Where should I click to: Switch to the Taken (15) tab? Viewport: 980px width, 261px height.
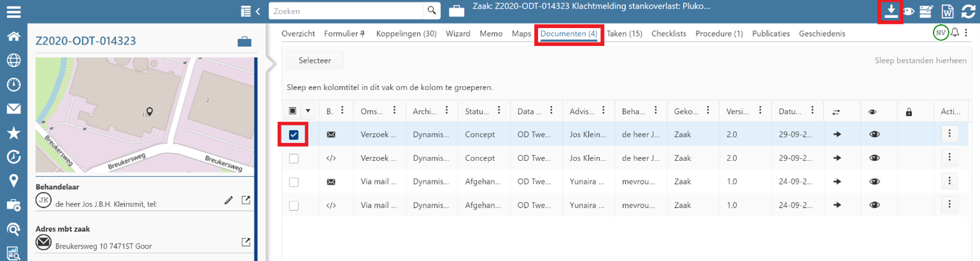(x=624, y=34)
